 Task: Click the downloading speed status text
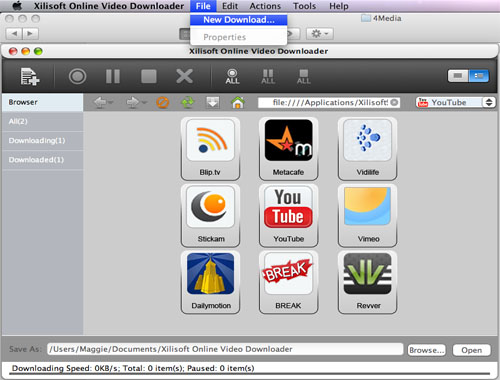133,368
